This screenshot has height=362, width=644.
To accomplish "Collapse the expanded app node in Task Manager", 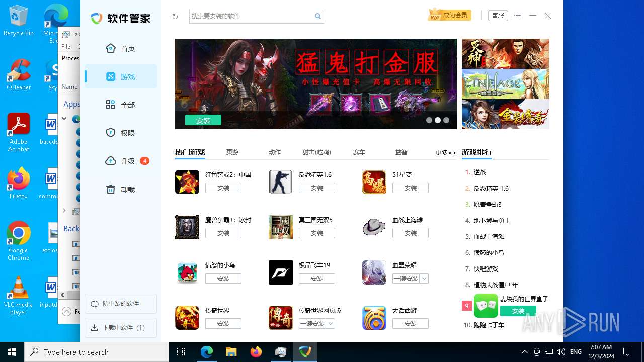I will click(x=64, y=119).
